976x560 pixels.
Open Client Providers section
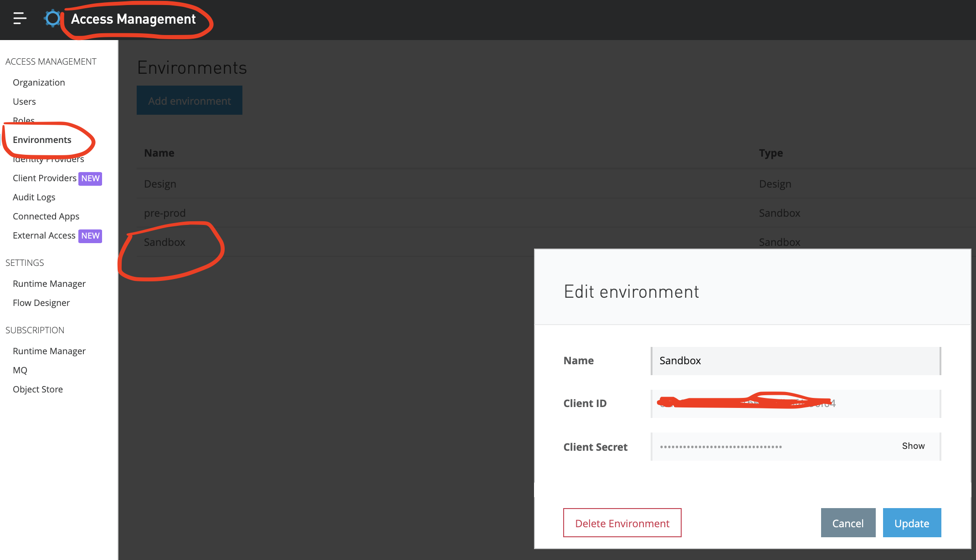45,178
